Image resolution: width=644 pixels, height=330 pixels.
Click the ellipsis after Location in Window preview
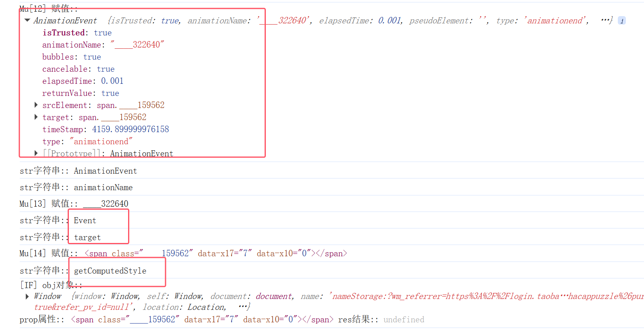(x=244, y=307)
